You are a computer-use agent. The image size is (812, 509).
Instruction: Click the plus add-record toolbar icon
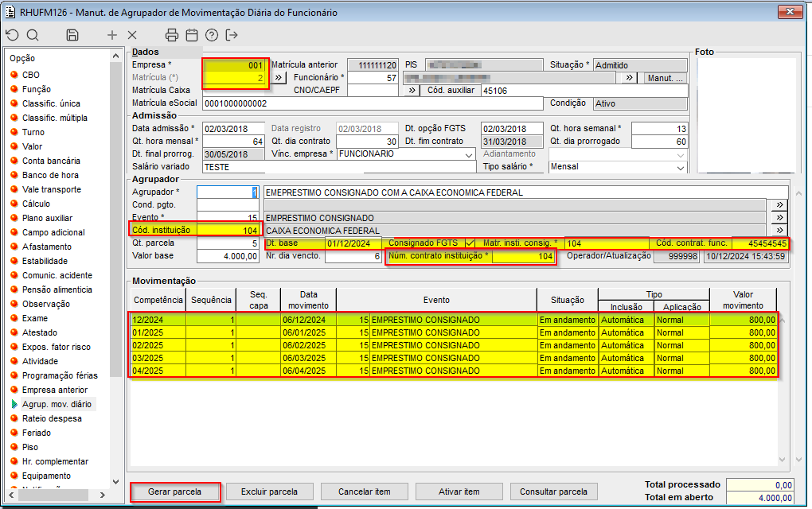pos(112,35)
